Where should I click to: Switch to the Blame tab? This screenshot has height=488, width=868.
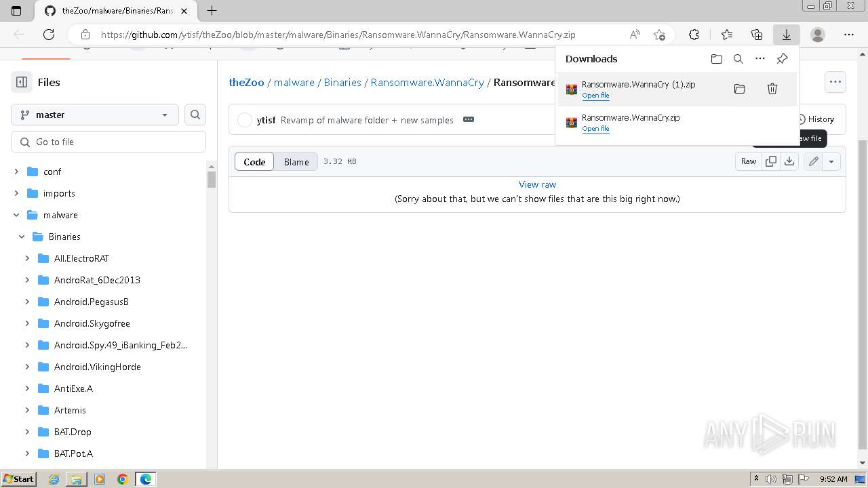click(296, 161)
